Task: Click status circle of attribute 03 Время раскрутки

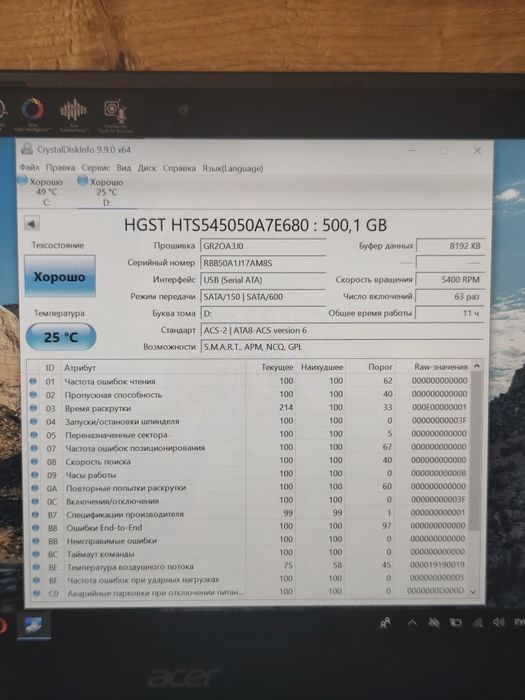Action: tap(33, 408)
